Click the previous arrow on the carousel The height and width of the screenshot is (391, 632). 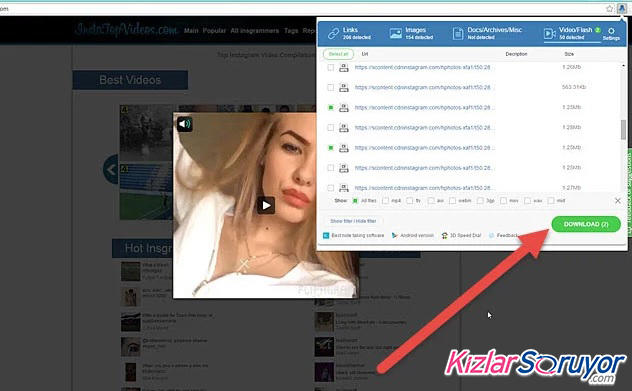coord(111,169)
